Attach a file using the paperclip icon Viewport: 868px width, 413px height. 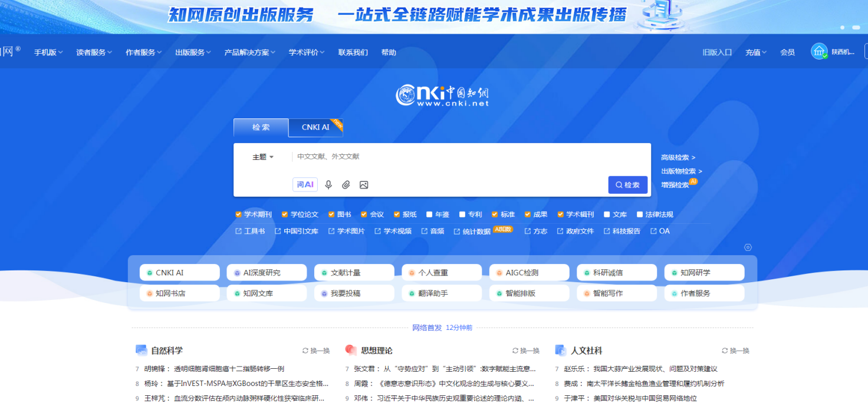[346, 185]
